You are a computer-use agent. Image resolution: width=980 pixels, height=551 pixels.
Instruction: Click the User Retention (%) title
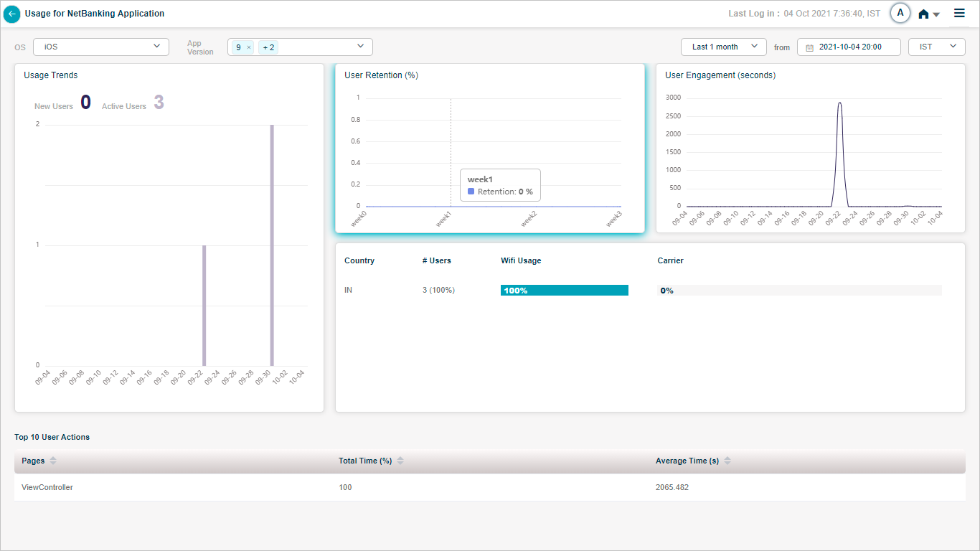(381, 75)
